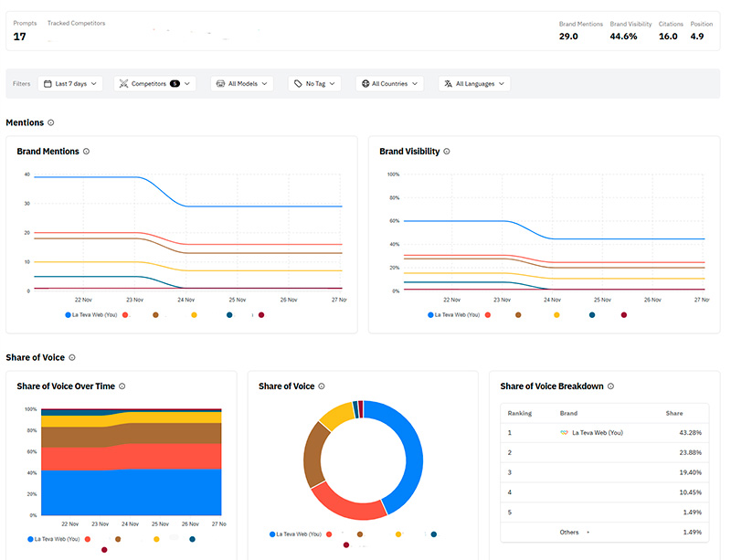Open the Last 7 days date filter
This screenshot has height=560, width=731.
[70, 83]
